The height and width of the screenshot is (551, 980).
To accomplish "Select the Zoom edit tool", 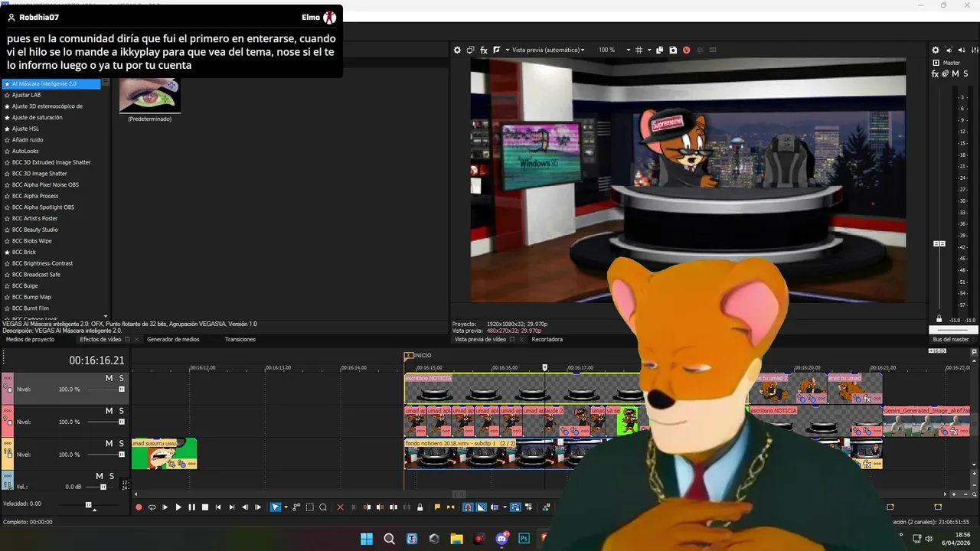I will (x=323, y=507).
